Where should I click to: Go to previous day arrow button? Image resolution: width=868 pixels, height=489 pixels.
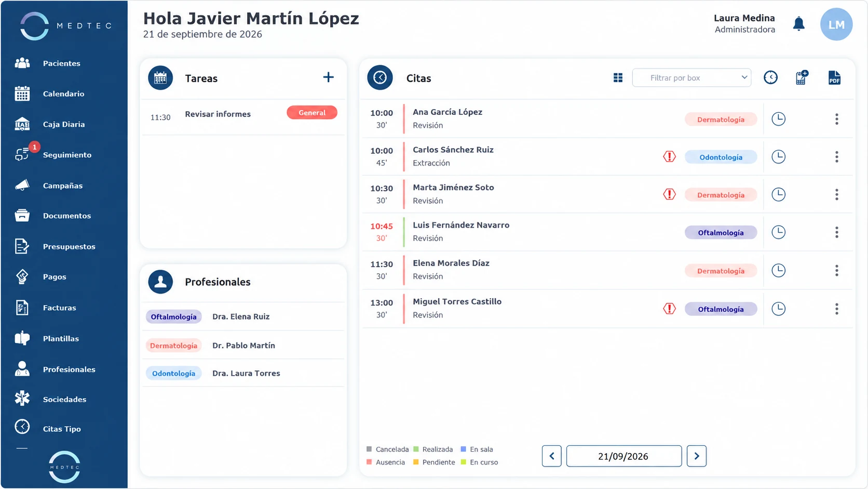[551, 456]
